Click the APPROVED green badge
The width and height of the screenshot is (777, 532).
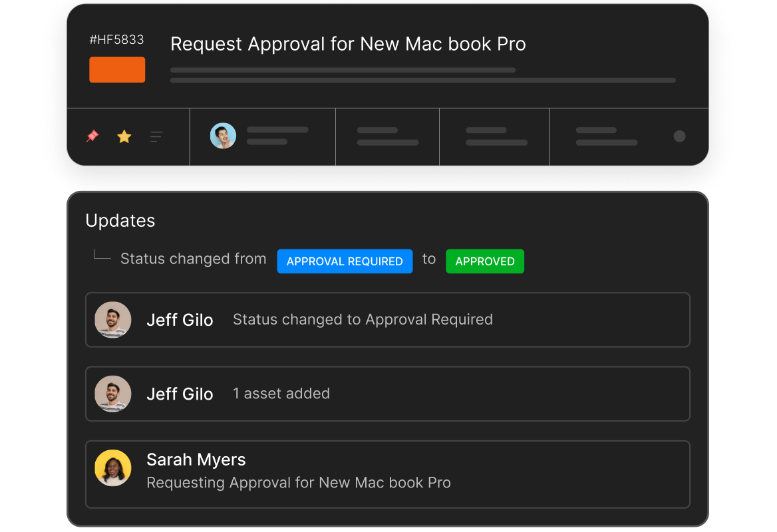pyautogui.click(x=485, y=261)
